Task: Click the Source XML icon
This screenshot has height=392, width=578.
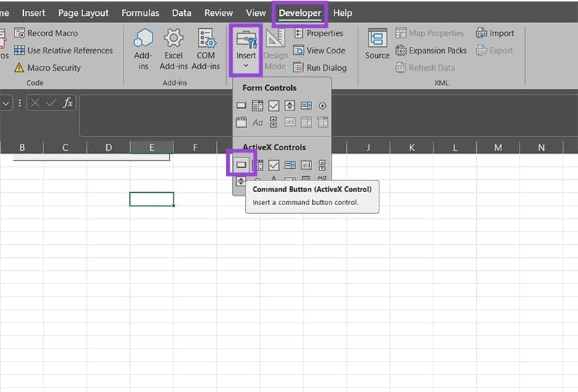Action: pyautogui.click(x=377, y=43)
